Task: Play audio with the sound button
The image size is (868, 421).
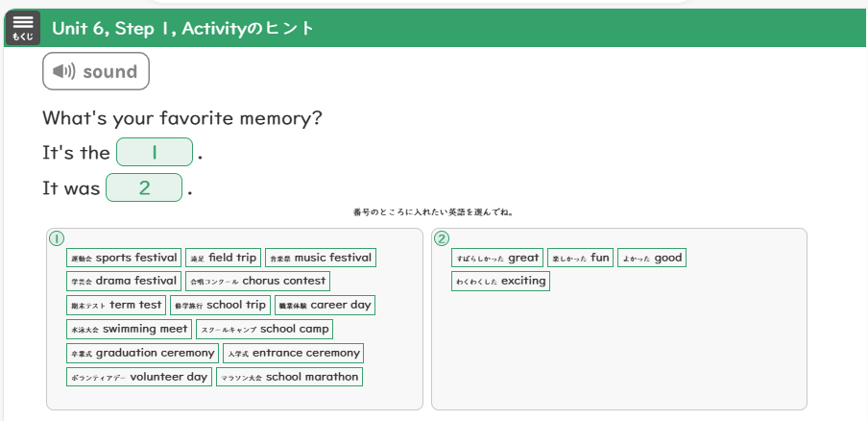Action: pyautogui.click(x=96, y=72)
